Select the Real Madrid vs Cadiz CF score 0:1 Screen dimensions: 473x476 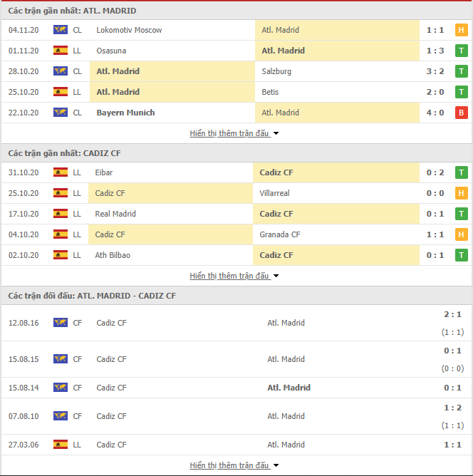[x=435, y=214]
